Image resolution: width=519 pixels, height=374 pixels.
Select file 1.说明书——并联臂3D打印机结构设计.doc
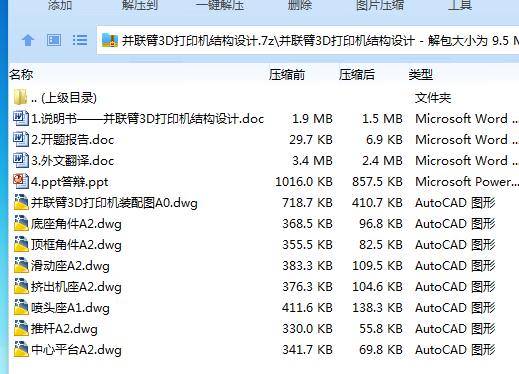click(148, 119)
